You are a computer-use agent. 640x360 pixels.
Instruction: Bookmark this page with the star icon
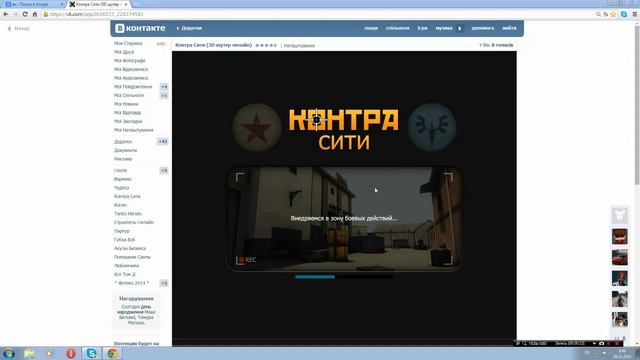pos(613,14)
